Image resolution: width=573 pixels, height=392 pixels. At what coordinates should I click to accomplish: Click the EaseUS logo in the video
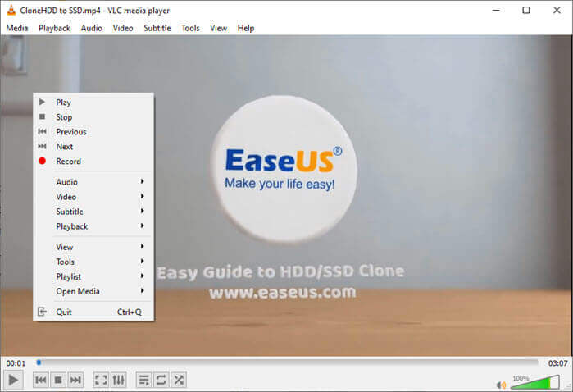283,169
